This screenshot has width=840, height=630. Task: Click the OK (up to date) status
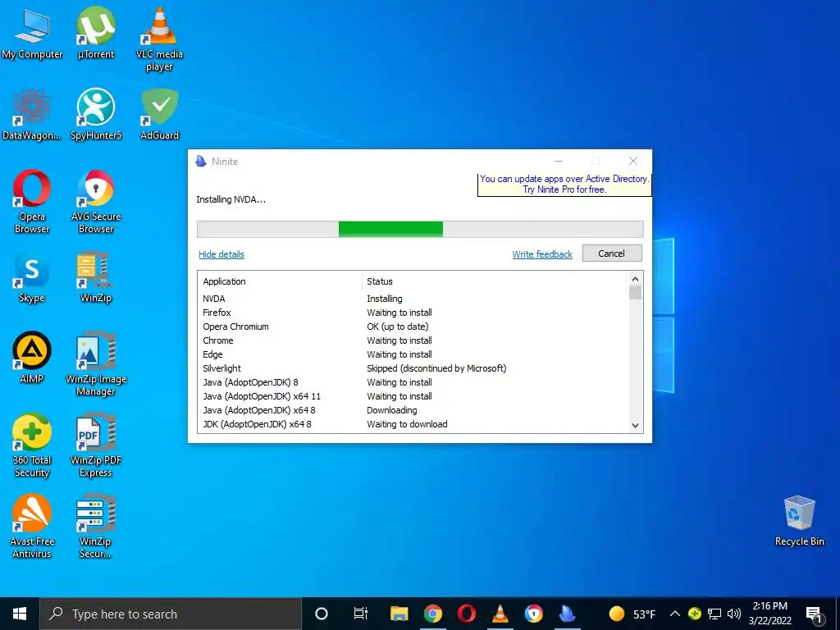click(398, 326)
